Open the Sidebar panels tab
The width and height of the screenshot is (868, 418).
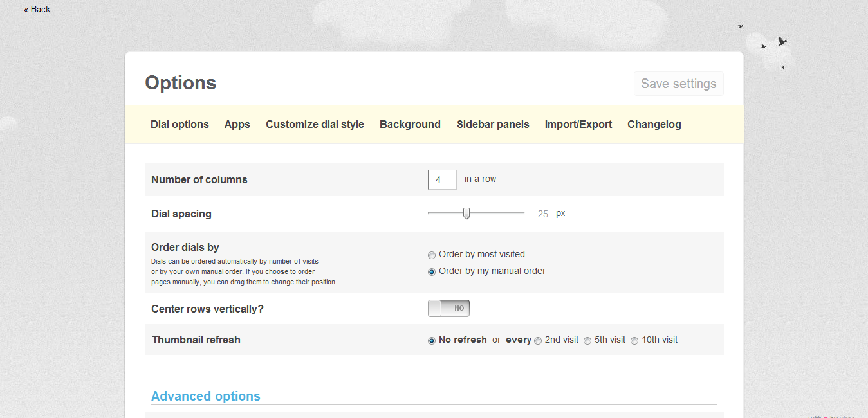point(493,124)
